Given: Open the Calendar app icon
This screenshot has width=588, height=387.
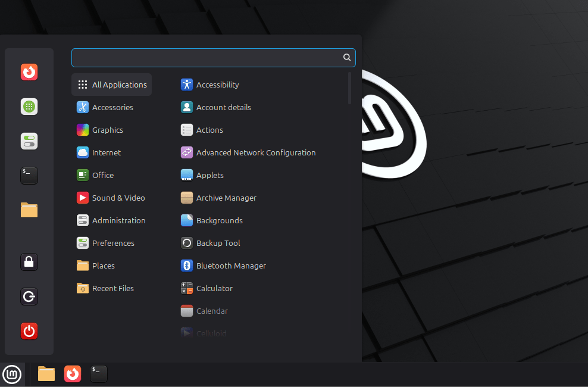Looking at the screenshot, I should pyautogui.click(x=187, y=311).
